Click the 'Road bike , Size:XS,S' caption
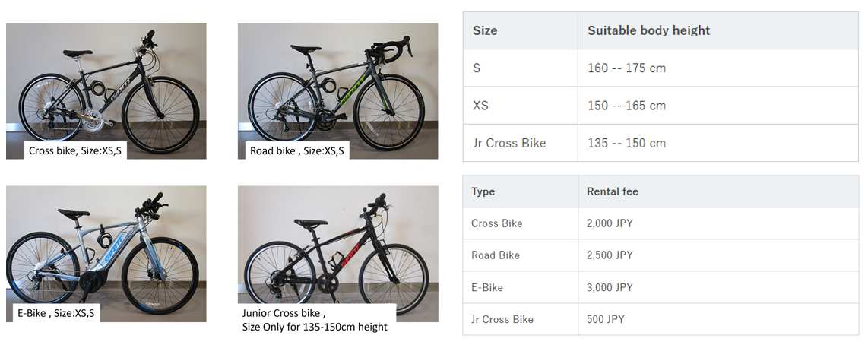This screenshot has width=868, height=345. (296, 150)
